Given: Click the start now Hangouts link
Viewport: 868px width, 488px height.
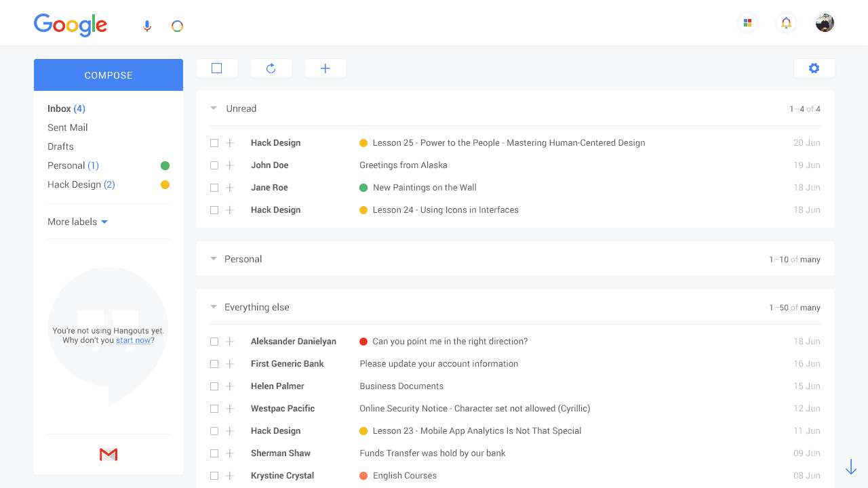Looking at the screenshot, I should [133, 340].
